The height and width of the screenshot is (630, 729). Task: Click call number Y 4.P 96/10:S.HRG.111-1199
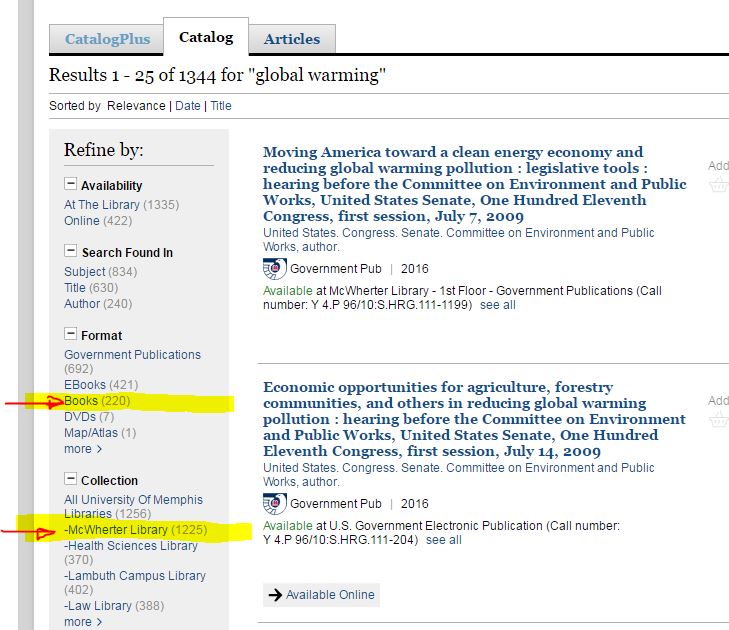tap(391, 305)
